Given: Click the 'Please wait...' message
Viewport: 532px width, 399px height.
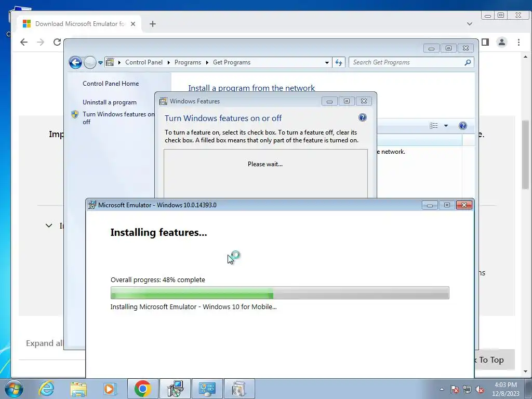Looking at the screenshot, I should tap(265, 164).
